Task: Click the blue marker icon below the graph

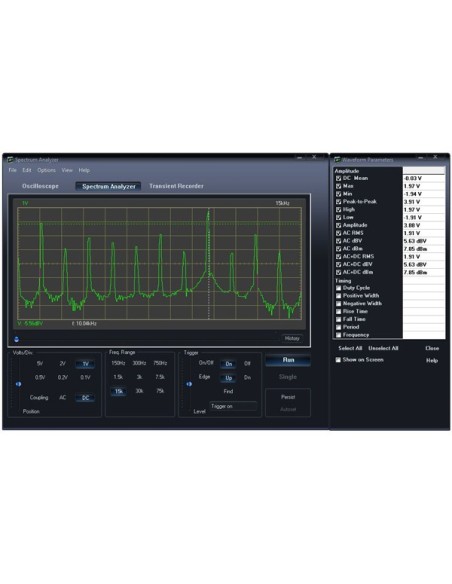Action: [x=16, y=339]
